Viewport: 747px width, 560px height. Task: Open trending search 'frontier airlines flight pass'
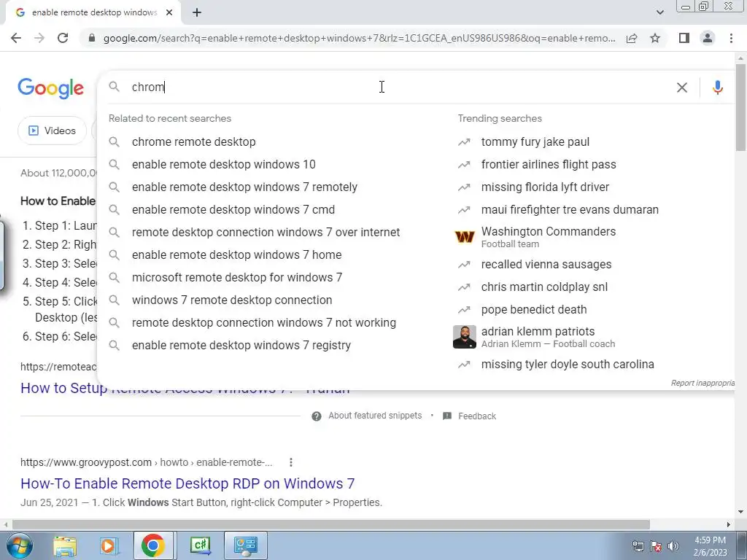click(549, 164)
